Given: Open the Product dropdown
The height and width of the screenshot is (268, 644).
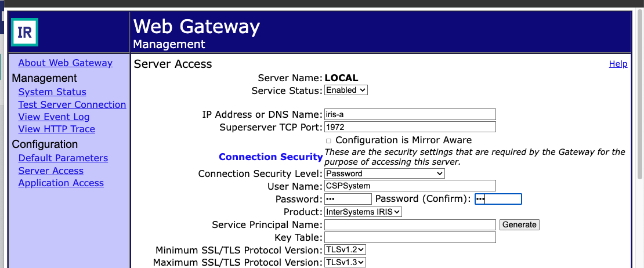Looking at the screenshot, I should [363, 212].
